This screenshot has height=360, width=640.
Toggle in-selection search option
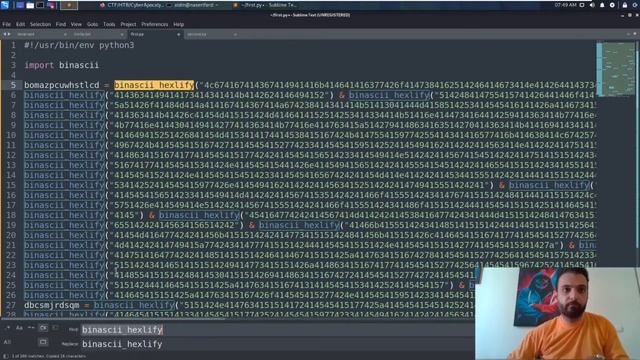pyautogui.click(x=55, y=328)
